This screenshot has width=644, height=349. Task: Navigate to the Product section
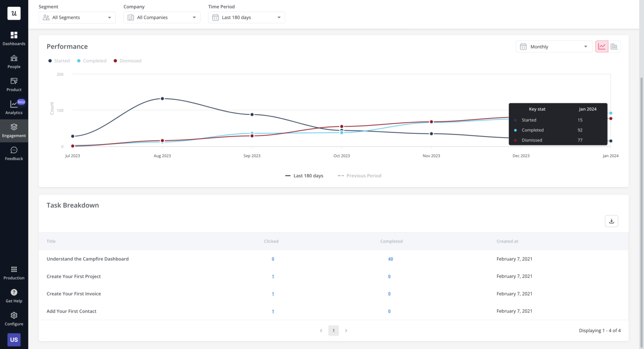[x=14, y=84]
